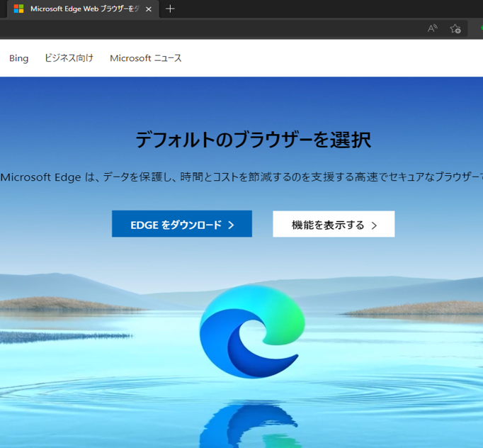Screen dimensions: 483x448
Task: Click the 機能を表示する button
Action: point(334,224)
